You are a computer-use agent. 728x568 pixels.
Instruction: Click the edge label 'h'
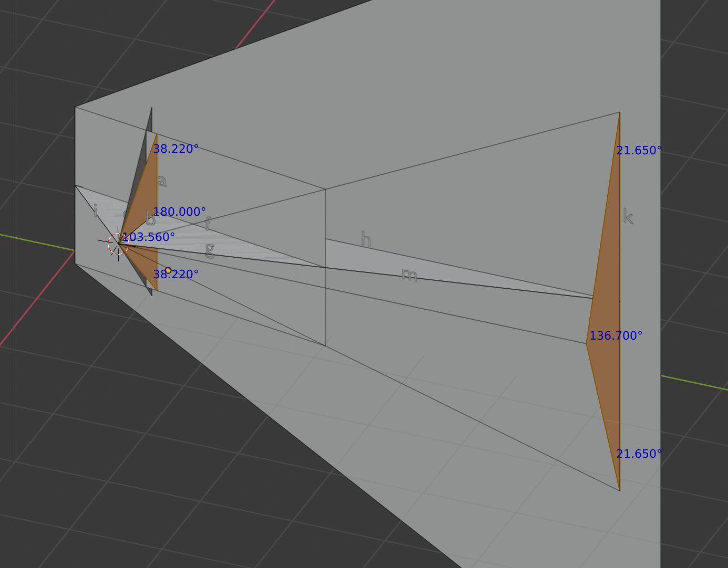(x=366, y=239)
